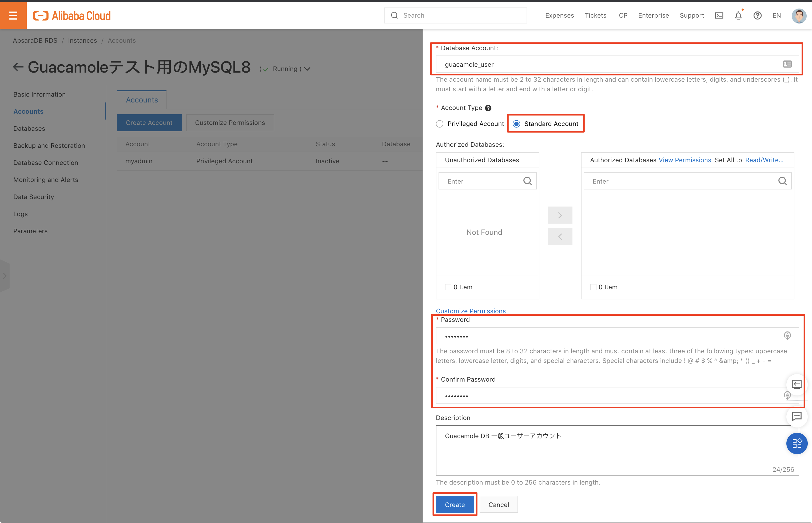Click the password manager icon in Password field

pos(787,335)
